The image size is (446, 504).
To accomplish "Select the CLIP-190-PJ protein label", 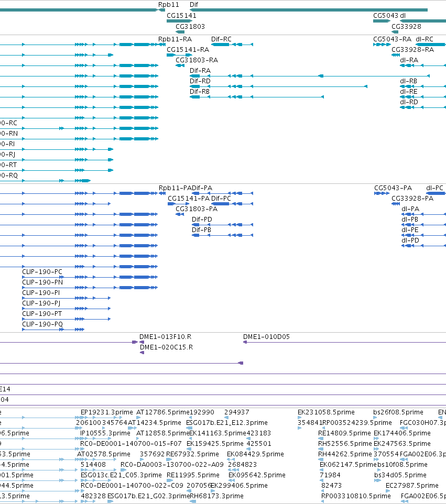I will (41, 303).
